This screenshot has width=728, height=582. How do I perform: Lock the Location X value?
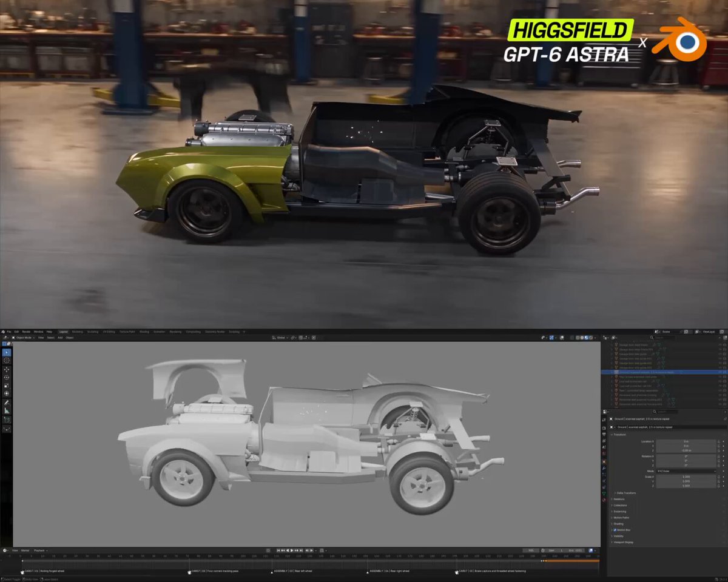(719, 441)
